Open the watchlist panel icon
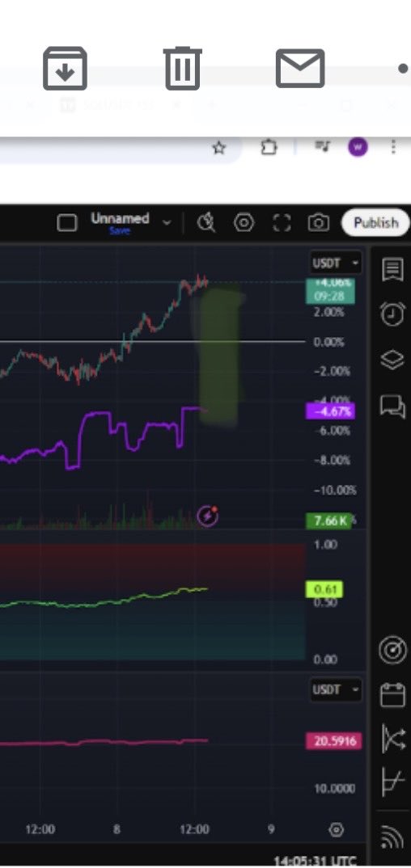The image size is (411, 868). click(392, 270)
